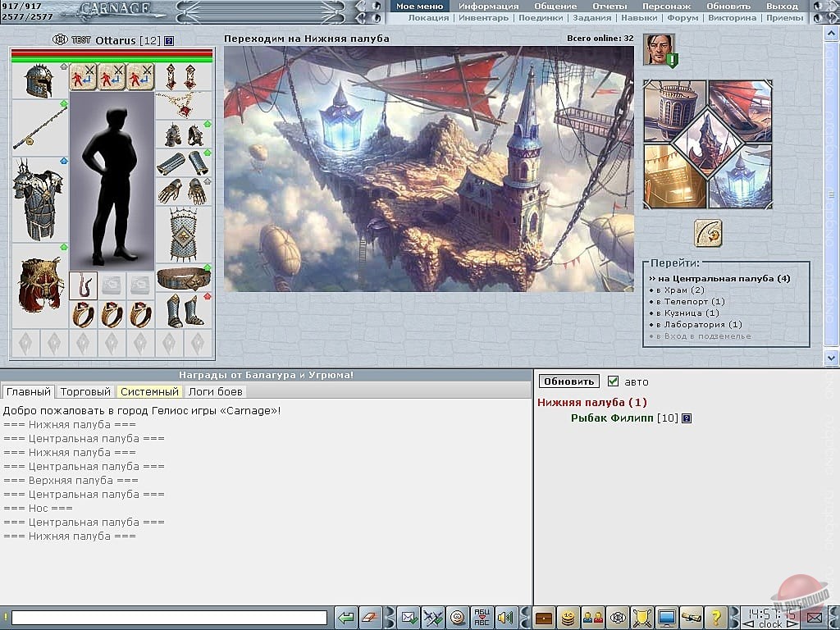
Task: Click the yellow question mark help icon
Action: point(714,618)
